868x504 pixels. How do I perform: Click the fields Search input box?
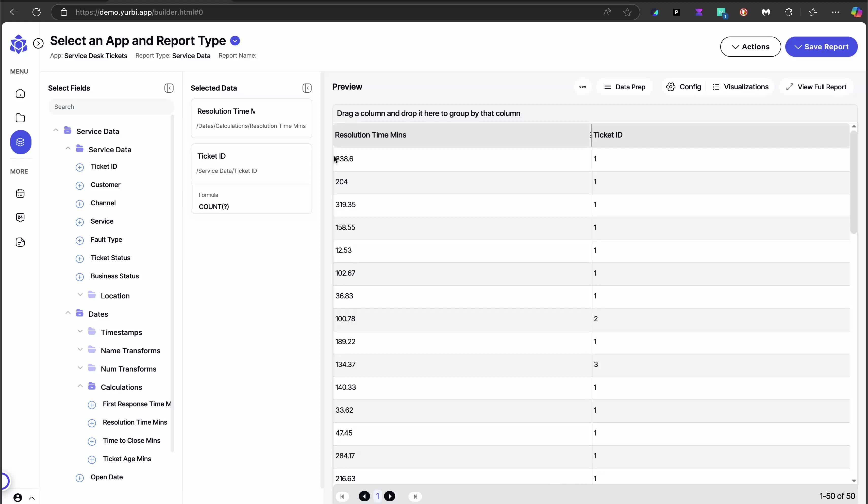click(x=111, y=107)
